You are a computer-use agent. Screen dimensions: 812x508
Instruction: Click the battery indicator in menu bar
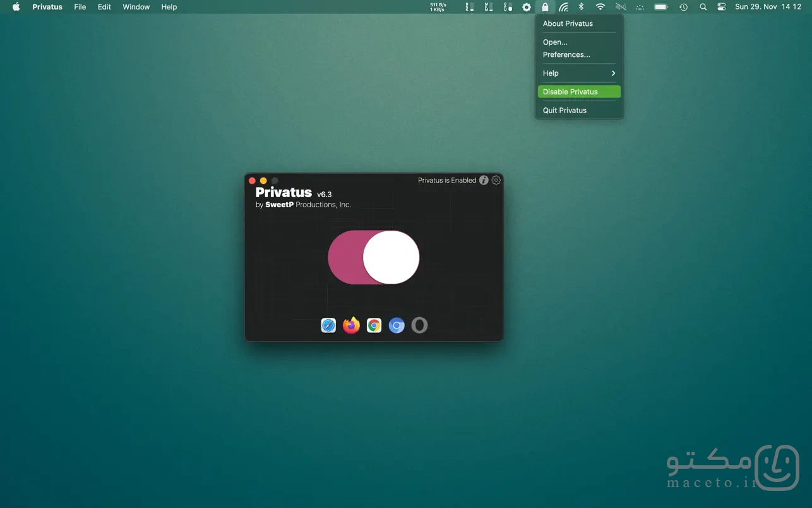point(661,7)
